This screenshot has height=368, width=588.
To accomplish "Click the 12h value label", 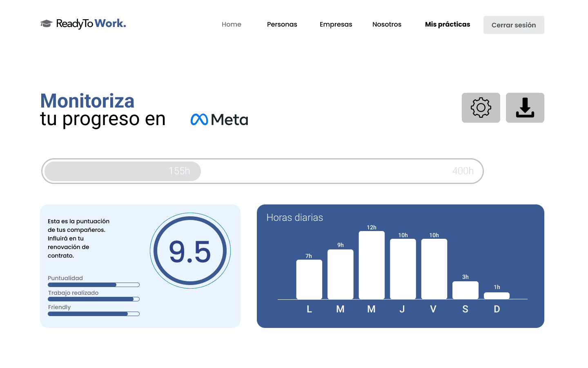I will [x=372, y=227].
